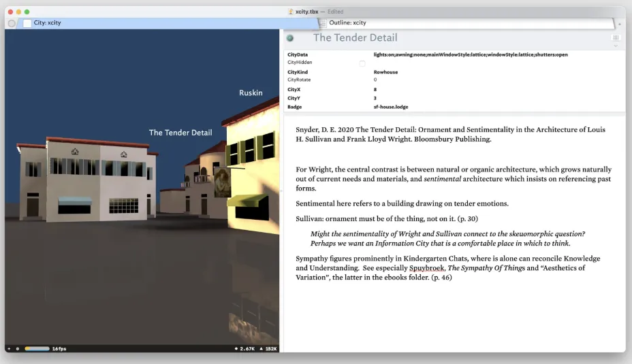This screenshot has width=632, height=364.
Task: Click the 2.67K vertex count readout
Action: tap(244, 349)
